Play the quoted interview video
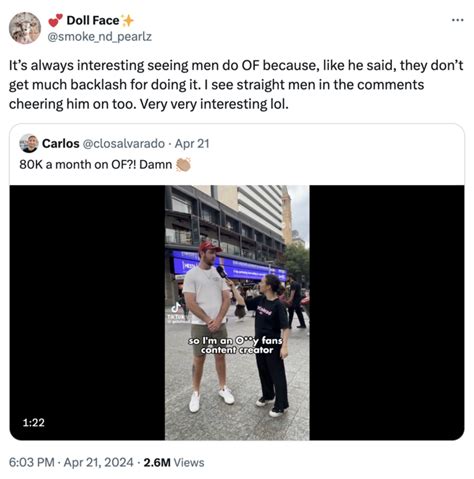This screenshot has width=474, height=479. pyautogui.click(x=237, y=313)
